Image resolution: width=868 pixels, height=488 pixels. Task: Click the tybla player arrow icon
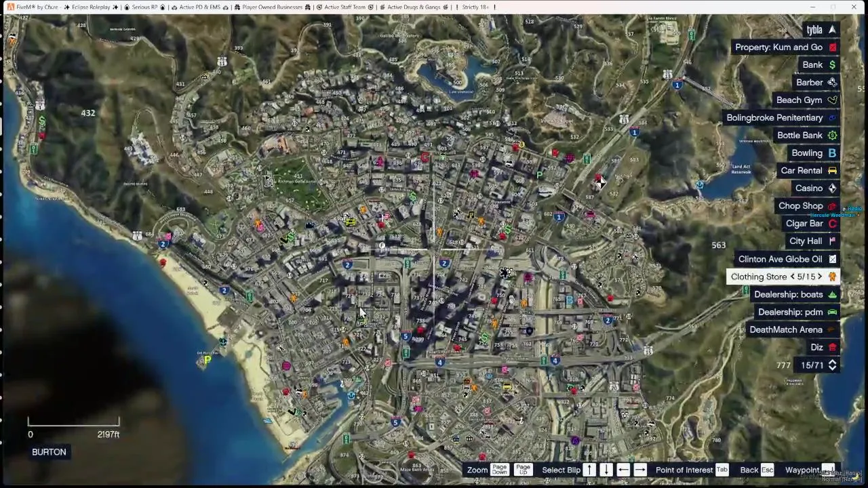pos(832,30)
